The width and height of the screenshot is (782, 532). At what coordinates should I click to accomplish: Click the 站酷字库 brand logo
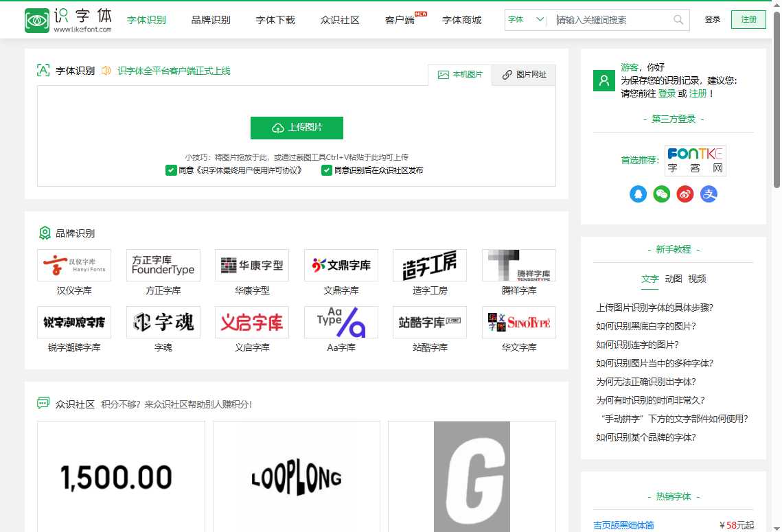tap(429, 323)
